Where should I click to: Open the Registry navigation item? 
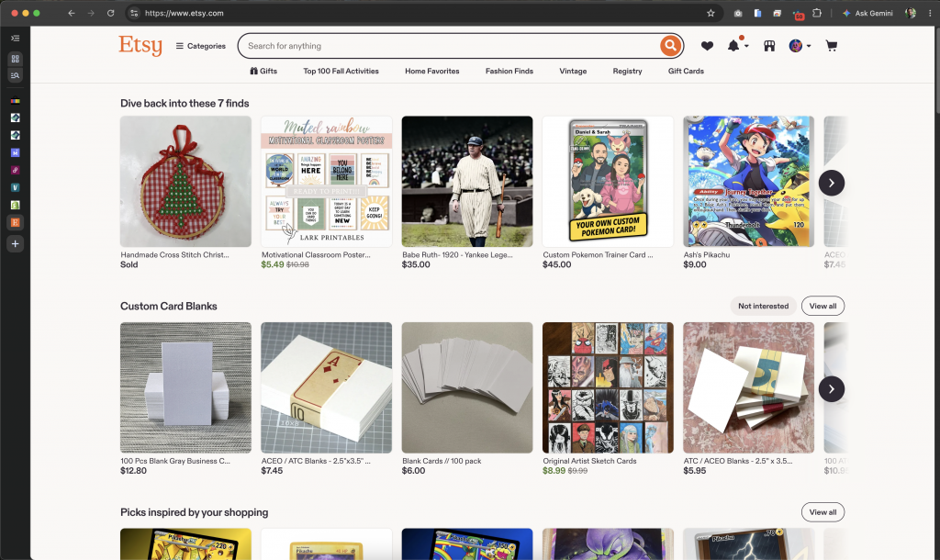pyautogui.click(x=627, y=71)
